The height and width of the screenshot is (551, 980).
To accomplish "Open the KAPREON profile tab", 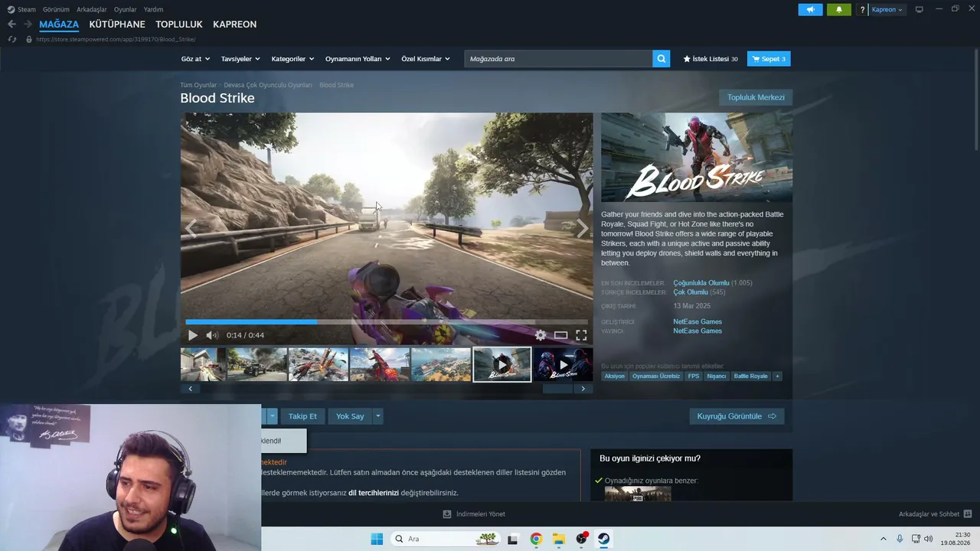I will [x=235, y=24].
